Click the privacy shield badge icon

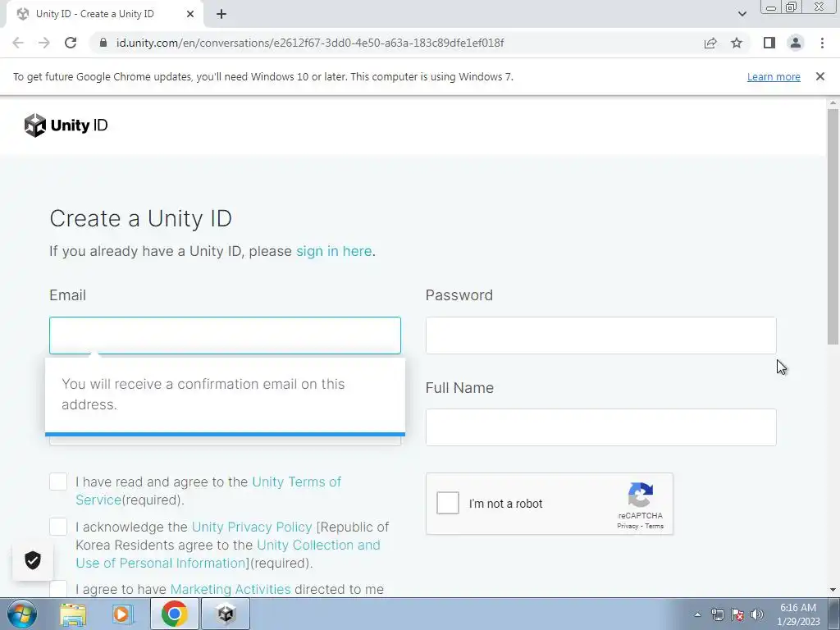pyautogui.click(x=33, y=560)
